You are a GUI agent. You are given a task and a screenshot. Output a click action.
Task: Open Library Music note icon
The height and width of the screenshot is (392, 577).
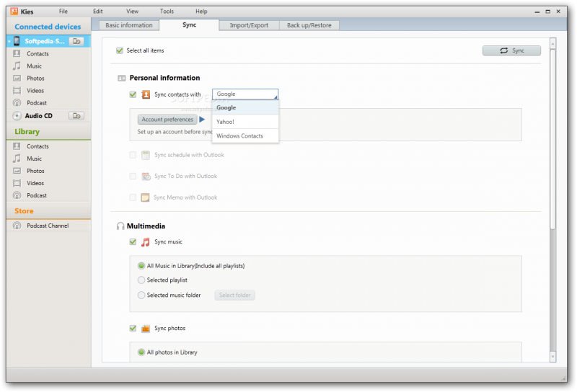click(x=17, y=159)
